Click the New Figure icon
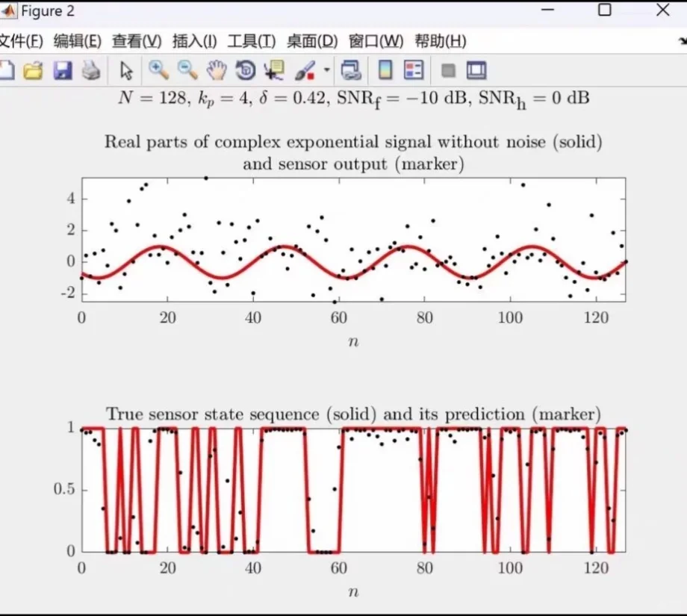Screen dimensions: 687x616 [x=7, y=70]
